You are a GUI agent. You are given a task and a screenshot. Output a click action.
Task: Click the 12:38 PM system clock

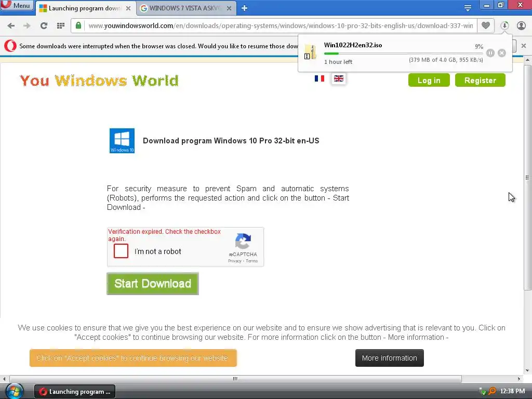click(512, 391)
